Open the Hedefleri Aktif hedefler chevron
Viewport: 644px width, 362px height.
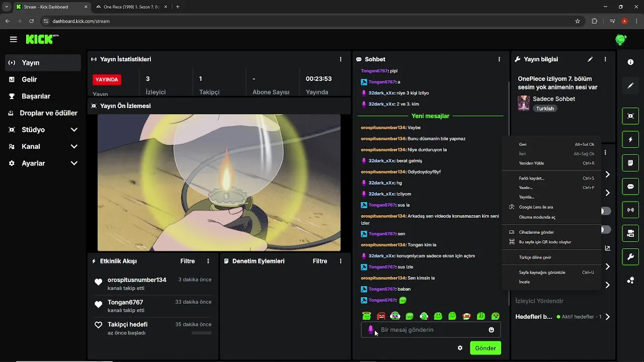[x=608, y=317]
